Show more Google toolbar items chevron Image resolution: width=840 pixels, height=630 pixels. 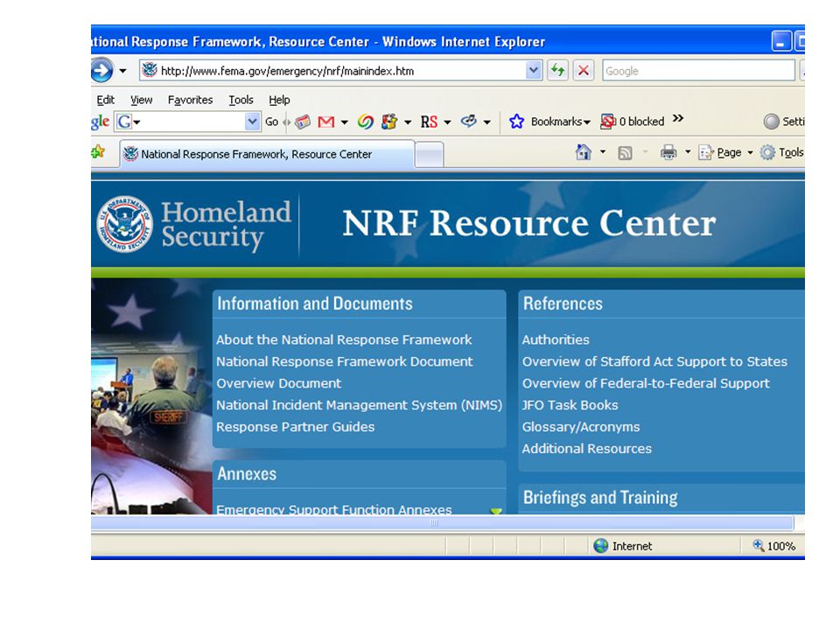pos(678,118)
